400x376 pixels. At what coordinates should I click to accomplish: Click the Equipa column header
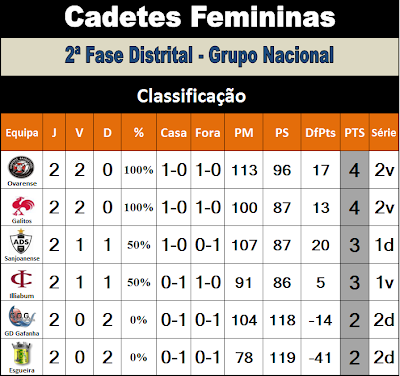(22, 133)
